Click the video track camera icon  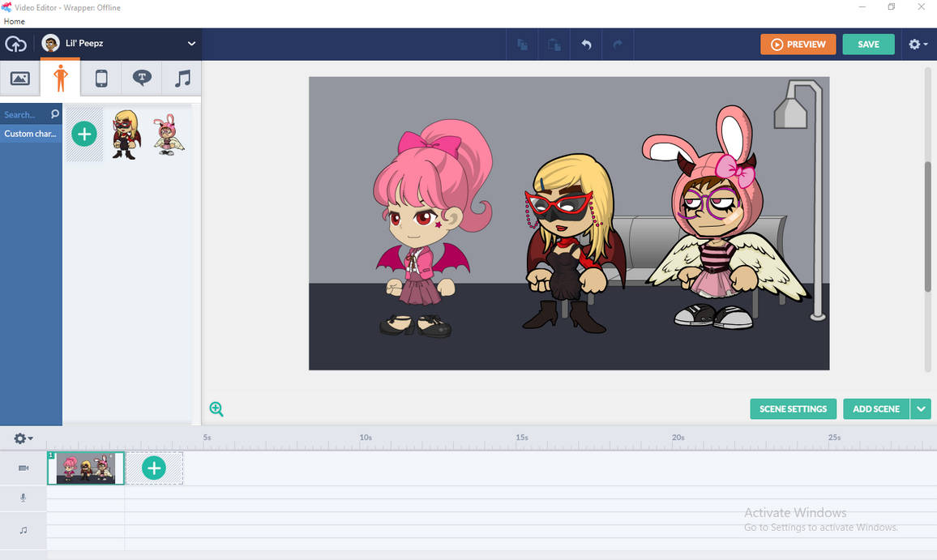point(24,468)
